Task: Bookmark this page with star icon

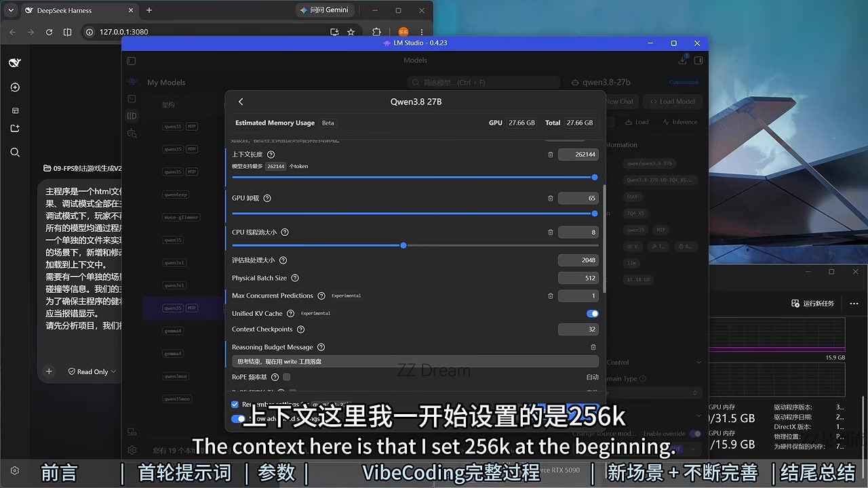Action: (351, 32)
